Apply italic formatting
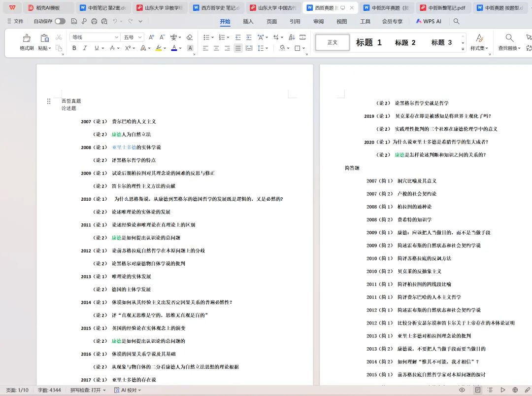Viewport: 532px width, 396px height. (85, 48)
